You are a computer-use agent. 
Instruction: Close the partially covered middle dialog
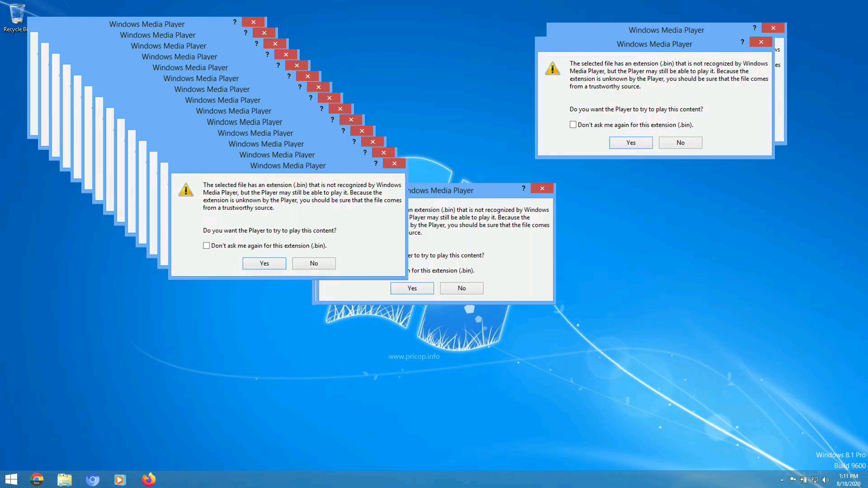542,188
